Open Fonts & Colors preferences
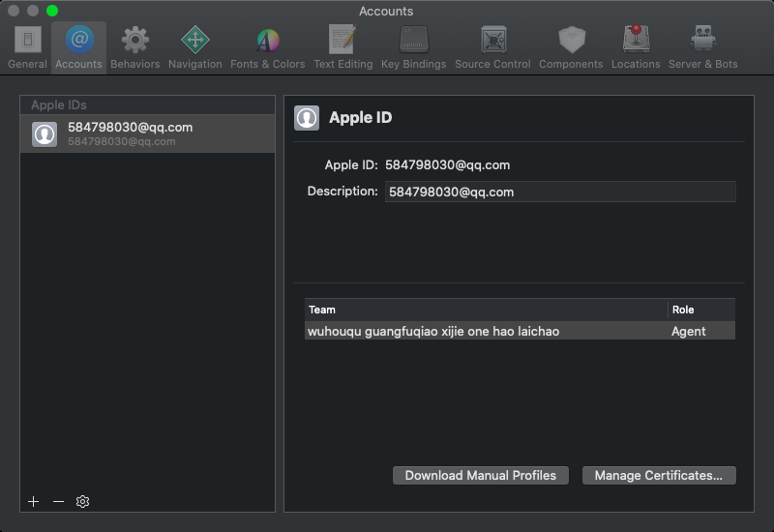The image size is (774, 532). pyautogui.click(x=268, y=47)
